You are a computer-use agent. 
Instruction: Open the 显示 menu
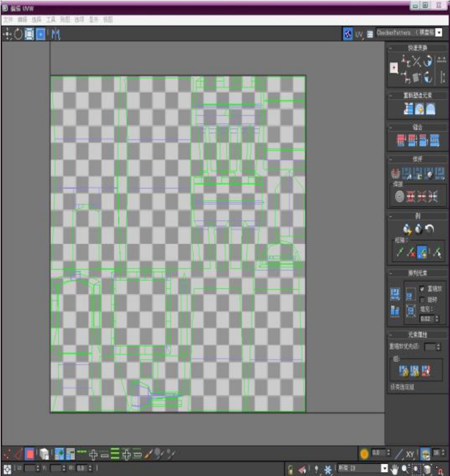coord(93,19)
